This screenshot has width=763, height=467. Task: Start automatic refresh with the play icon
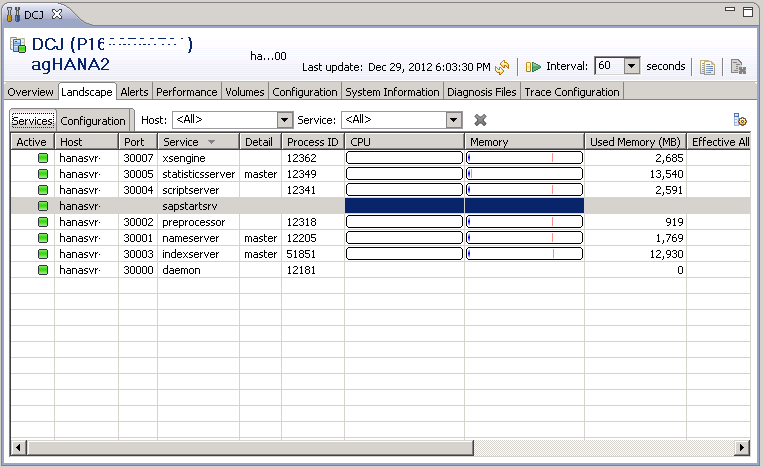(534, 67)
